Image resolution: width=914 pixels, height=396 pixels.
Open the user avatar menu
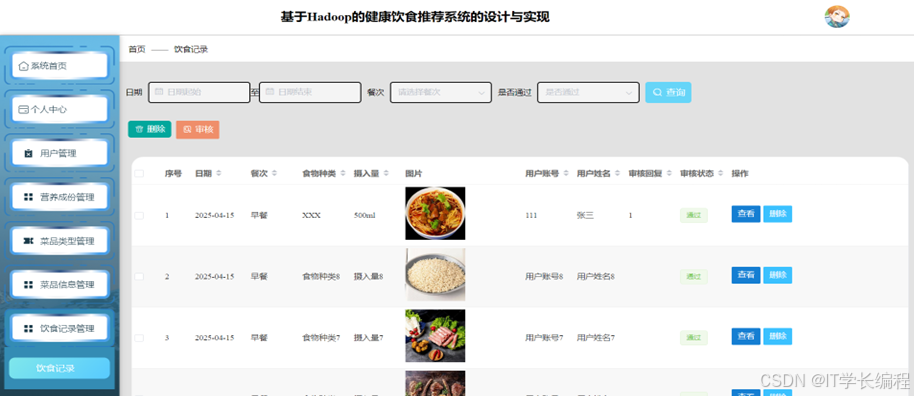pyautogui.click(x=836, y=17)
